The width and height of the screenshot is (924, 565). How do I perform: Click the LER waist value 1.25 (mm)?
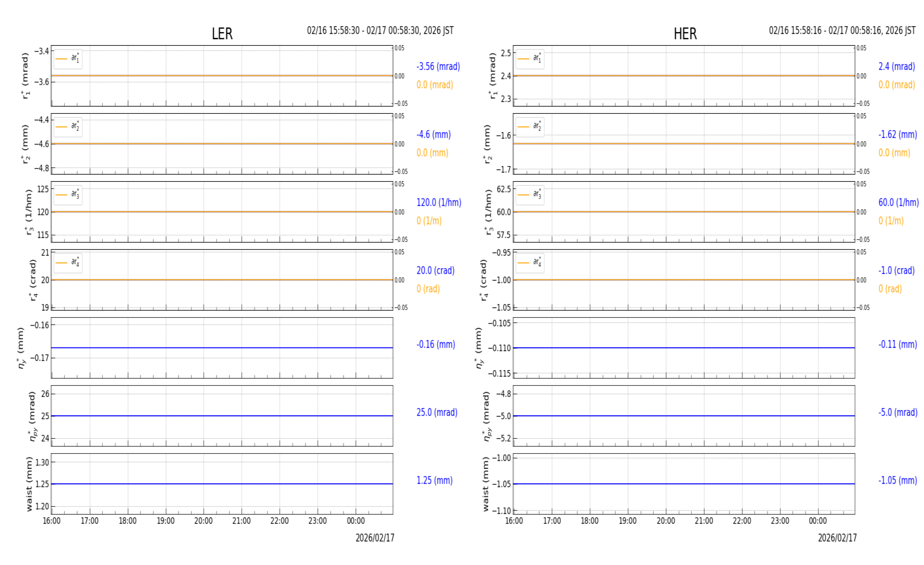click(x=435, y=481)
